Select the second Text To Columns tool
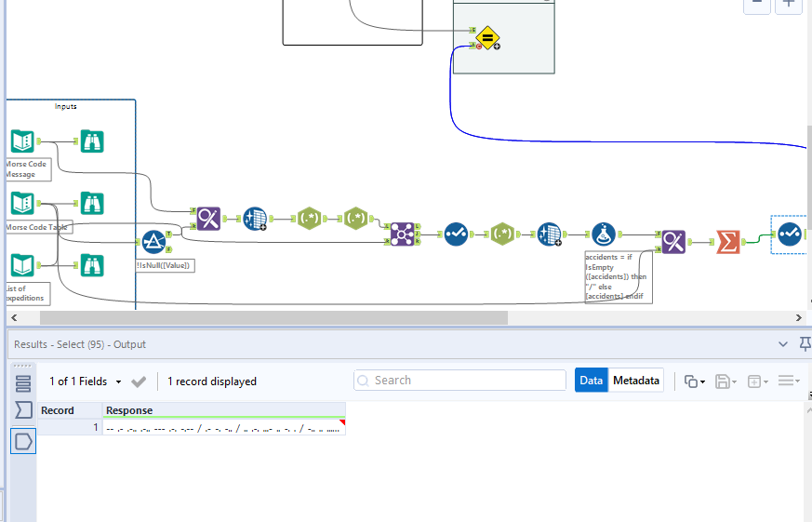The height and width of the screenshot is (522, 812). 549,234
